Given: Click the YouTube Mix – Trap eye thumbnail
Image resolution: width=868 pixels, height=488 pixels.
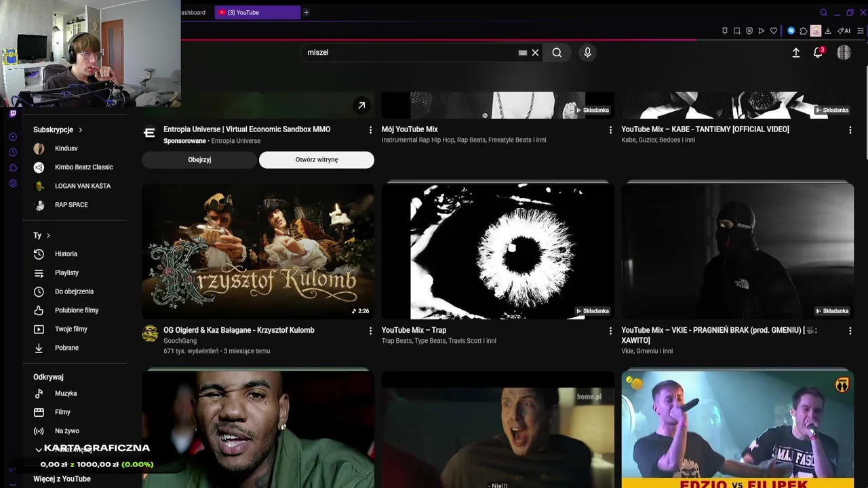Looking at the screenshot, I should [x=498, y=251].
